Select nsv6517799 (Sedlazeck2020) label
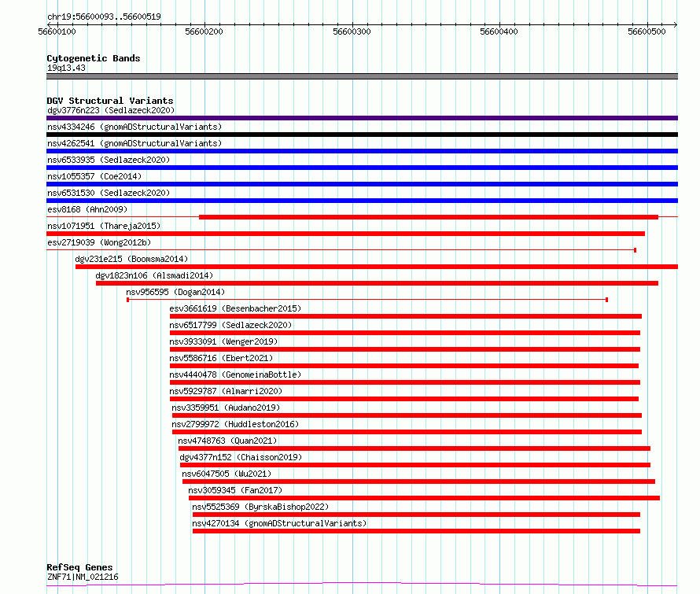The image size is (700, 594). tap(230, 325)
